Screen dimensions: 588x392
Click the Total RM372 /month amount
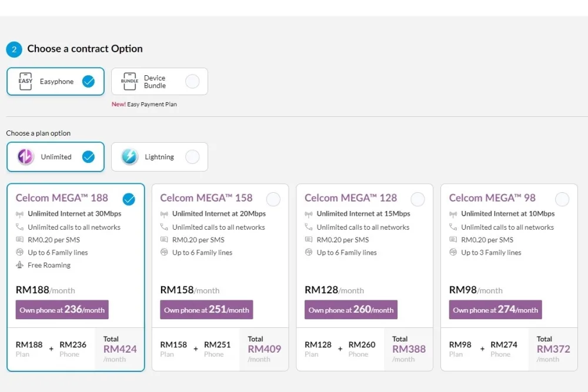553,349
